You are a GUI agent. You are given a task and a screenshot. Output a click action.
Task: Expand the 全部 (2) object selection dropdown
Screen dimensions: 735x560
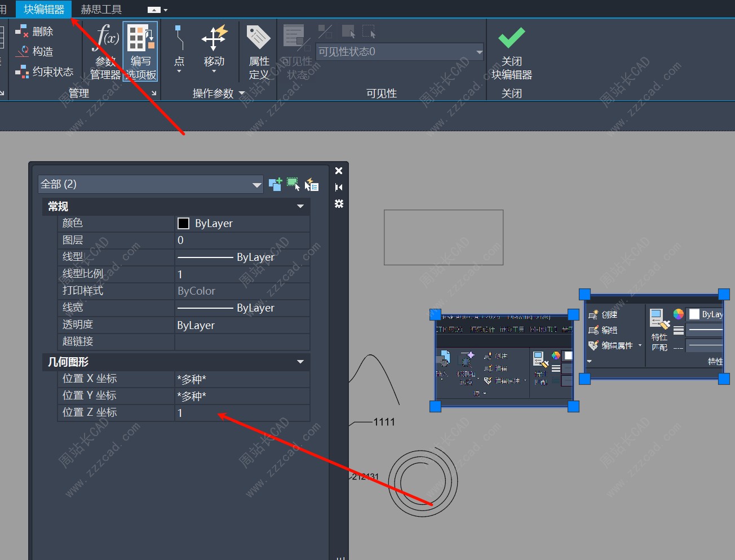[x=256, y=184]
